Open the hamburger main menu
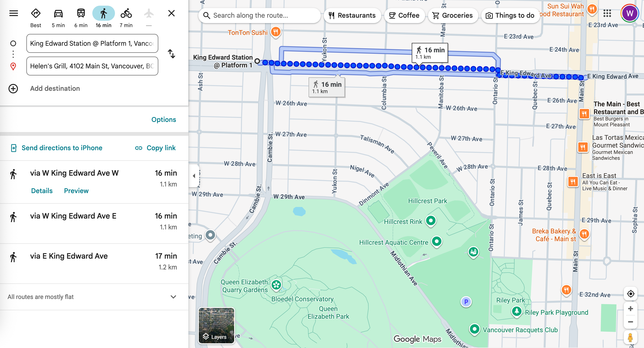 [x=13, y=13]
